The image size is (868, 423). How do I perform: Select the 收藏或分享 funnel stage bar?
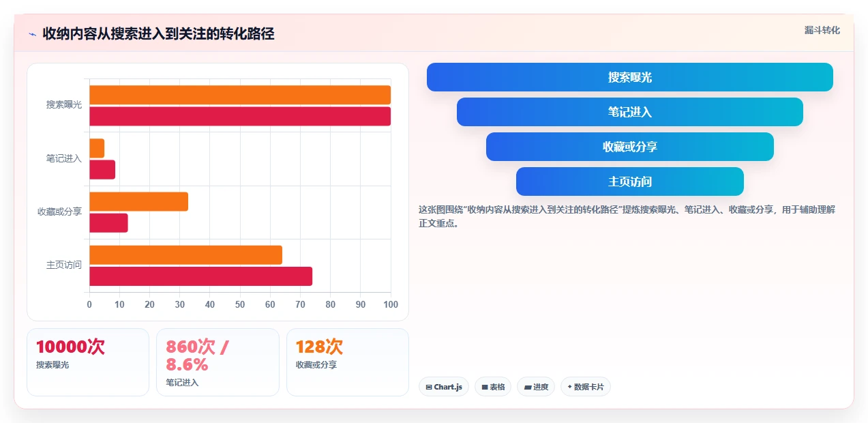pos(629,147)
